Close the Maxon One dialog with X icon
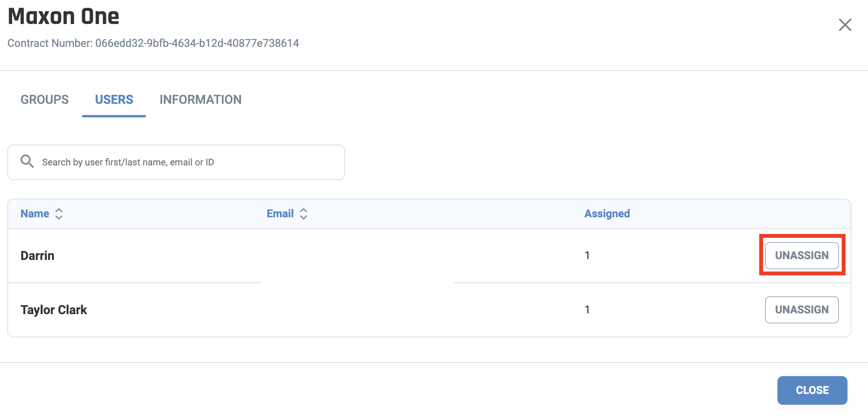Viewport: 868px width, 416px height. pos(845,25)
